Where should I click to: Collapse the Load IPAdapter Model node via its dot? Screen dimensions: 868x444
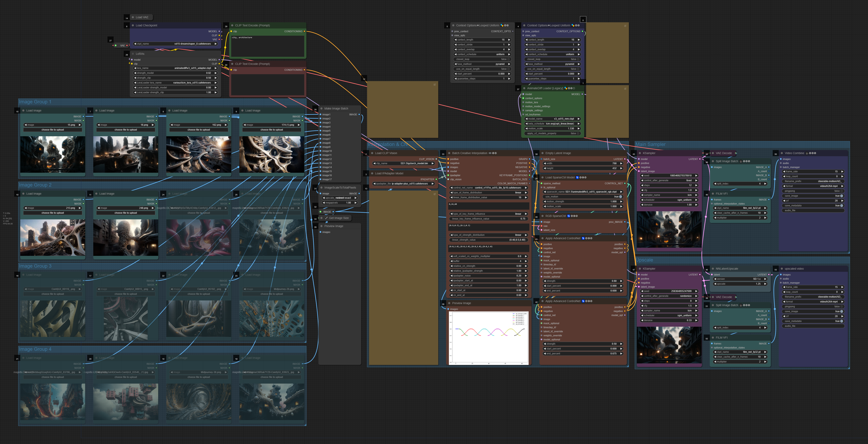pyautogui.click(x=372, y=174)
